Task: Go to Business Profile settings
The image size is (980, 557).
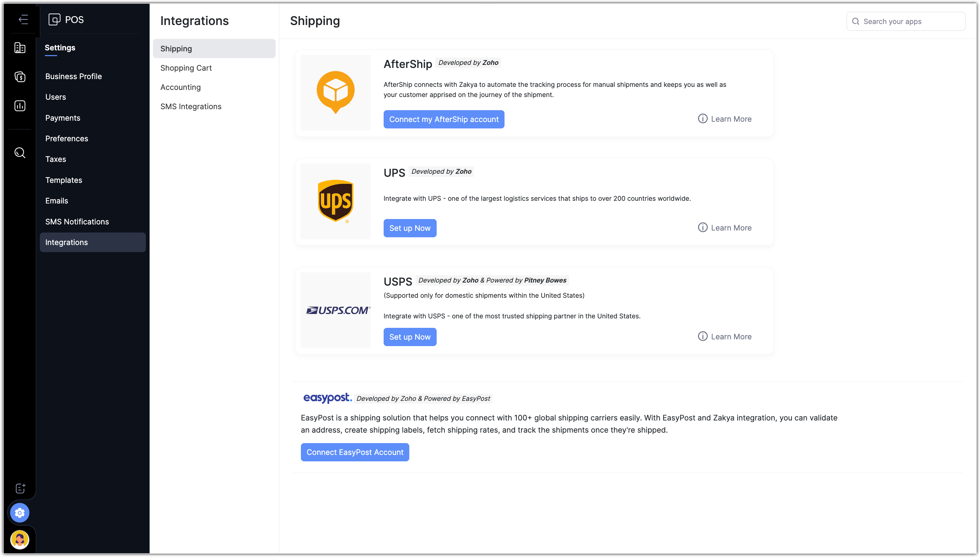Action: coord(73,76)
